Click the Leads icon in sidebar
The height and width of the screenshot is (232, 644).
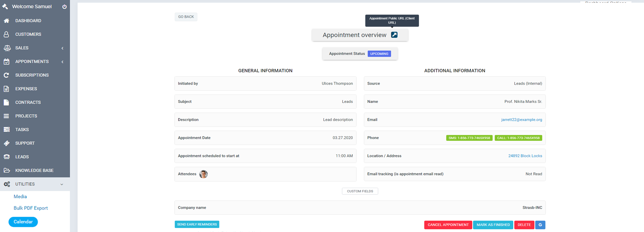(x=6, y=157)
